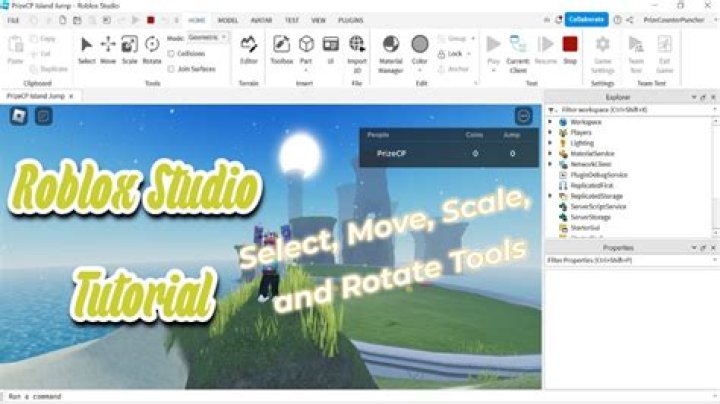Stop the running test session
Screen dimensions: 720x404
click(x=570, y=45)
